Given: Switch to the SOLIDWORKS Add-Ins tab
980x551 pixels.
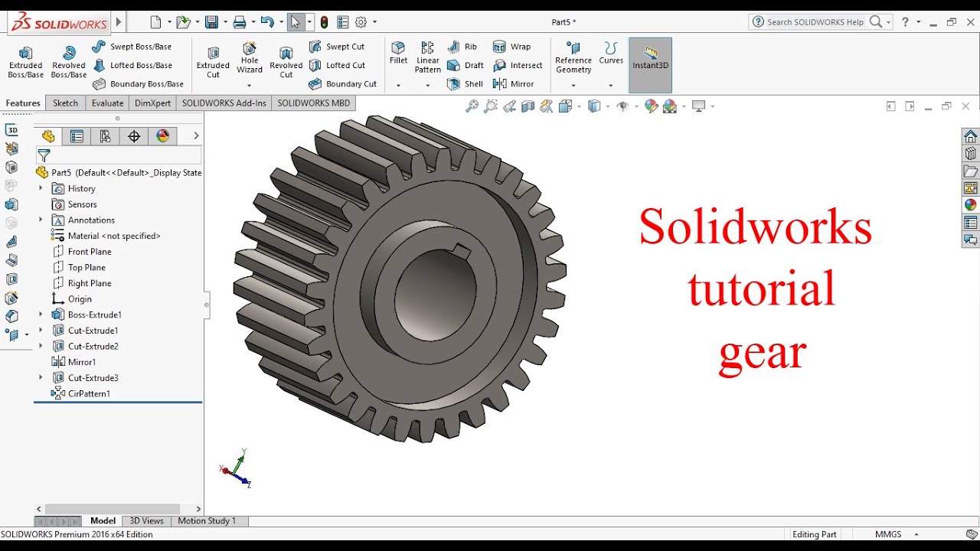Looking at the screenshot, I should (x=224, y=103).
